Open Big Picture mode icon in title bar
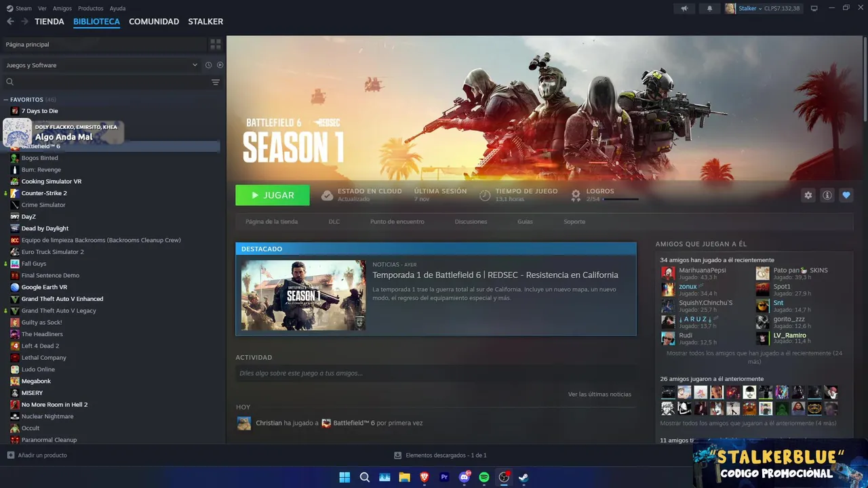The width and height of the screenshot is (868, 488). (x=814, y=8)
